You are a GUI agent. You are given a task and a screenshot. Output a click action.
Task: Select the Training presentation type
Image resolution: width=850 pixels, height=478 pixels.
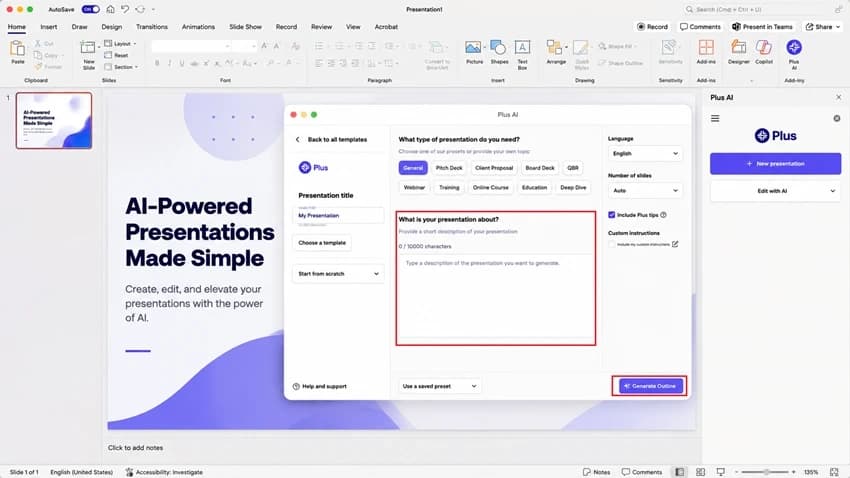449,188
